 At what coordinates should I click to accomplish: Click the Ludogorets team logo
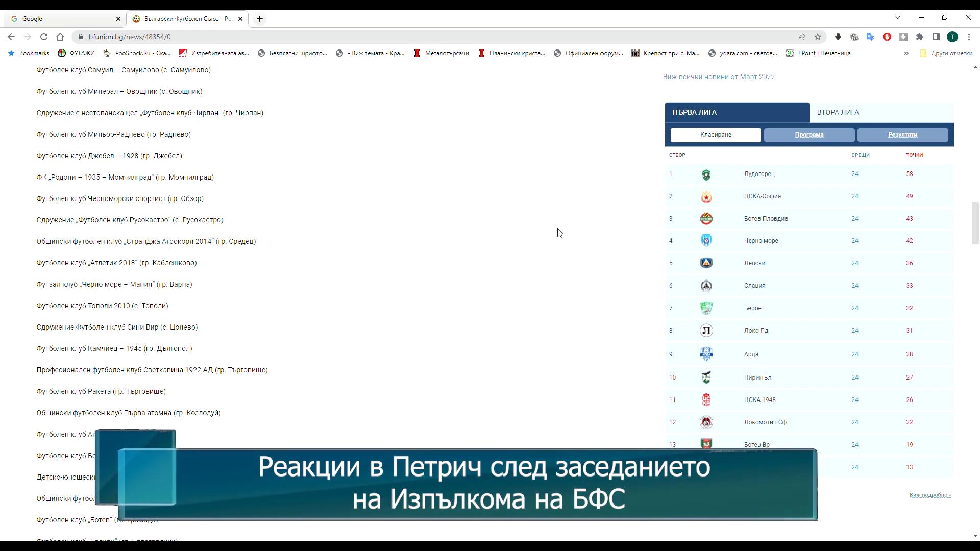click(x=706, y=175)
